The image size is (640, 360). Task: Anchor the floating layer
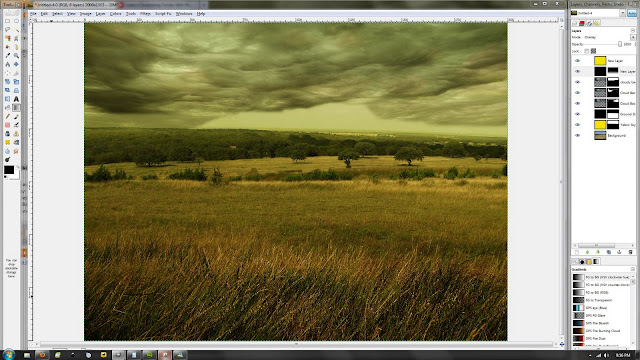[619, 252]
